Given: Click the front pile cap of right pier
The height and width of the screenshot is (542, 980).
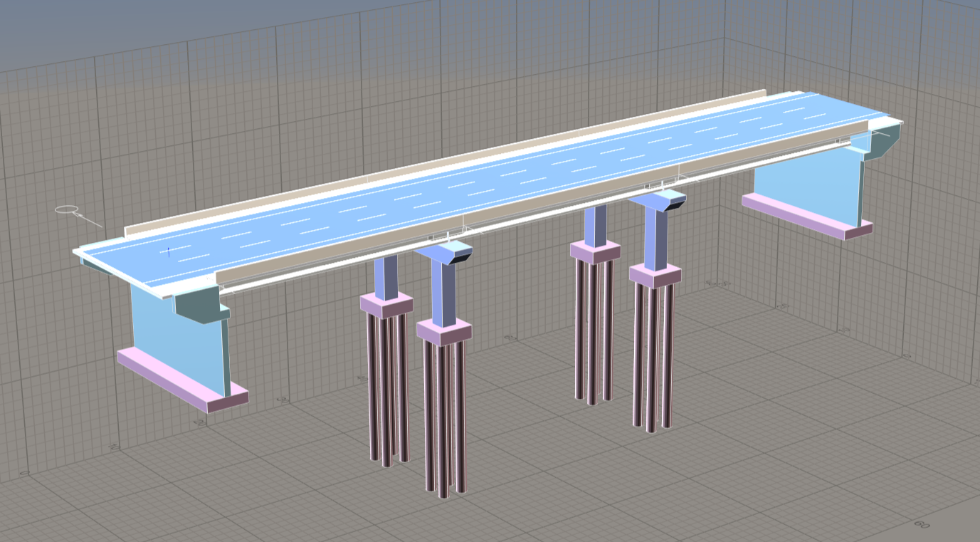Looking at the screenshot, I should tap(655, 275).
